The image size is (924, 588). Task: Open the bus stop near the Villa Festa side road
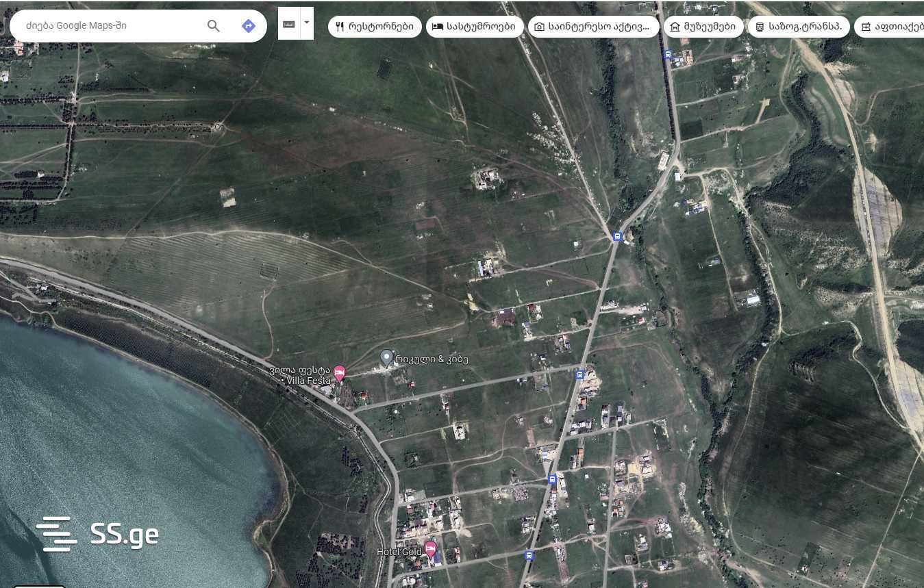point(580,374)
